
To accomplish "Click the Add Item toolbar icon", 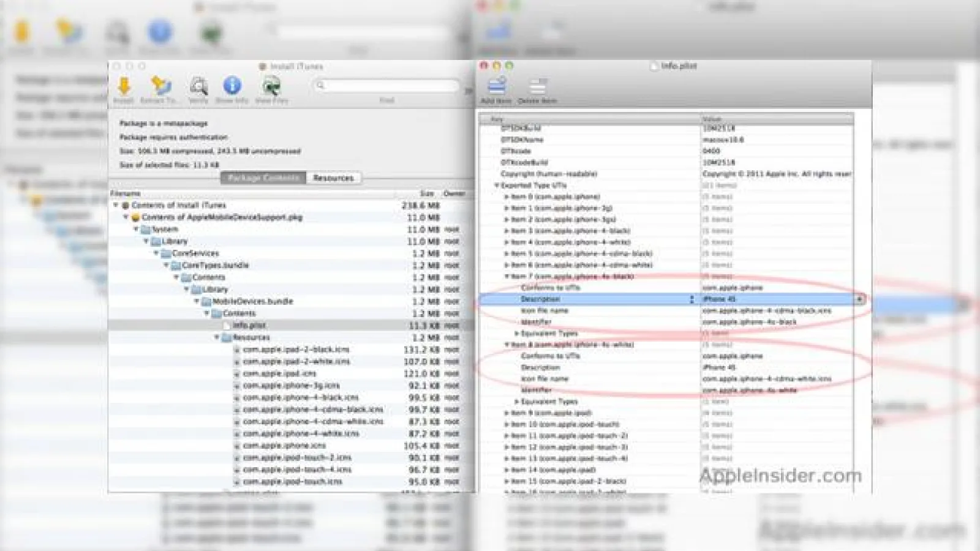I will click(497, 85).
